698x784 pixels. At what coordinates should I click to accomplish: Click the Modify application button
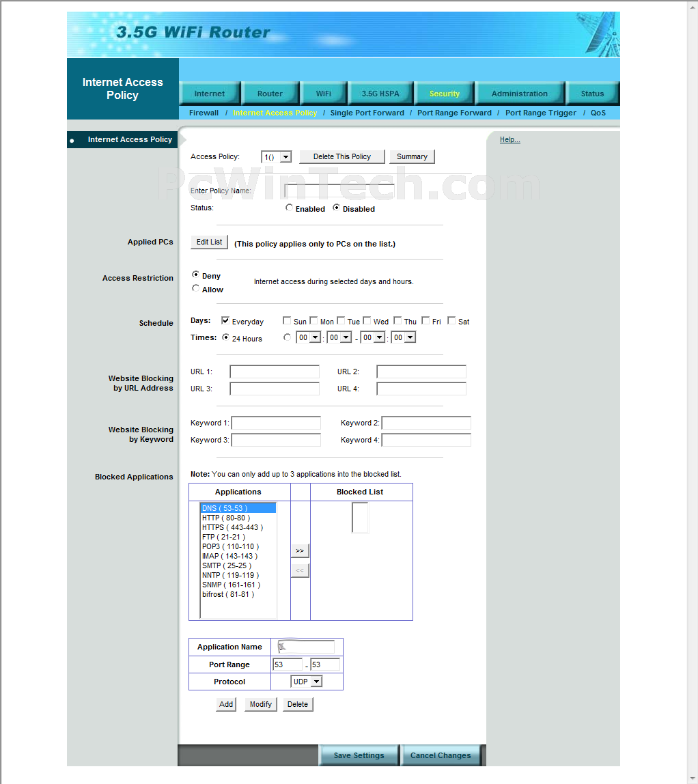tap(260, 704)
